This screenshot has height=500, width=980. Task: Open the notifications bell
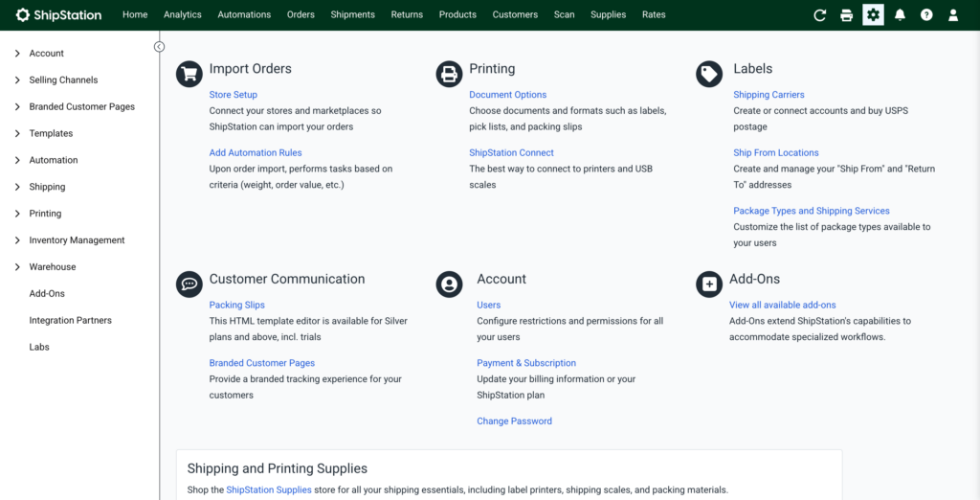point(900,15)
